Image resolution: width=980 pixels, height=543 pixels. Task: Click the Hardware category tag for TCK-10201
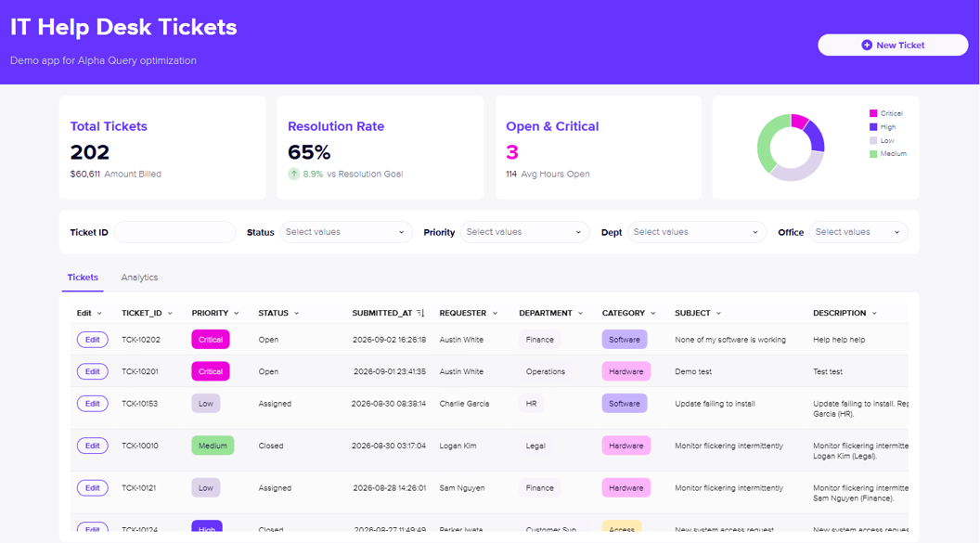tap(626, 371)
